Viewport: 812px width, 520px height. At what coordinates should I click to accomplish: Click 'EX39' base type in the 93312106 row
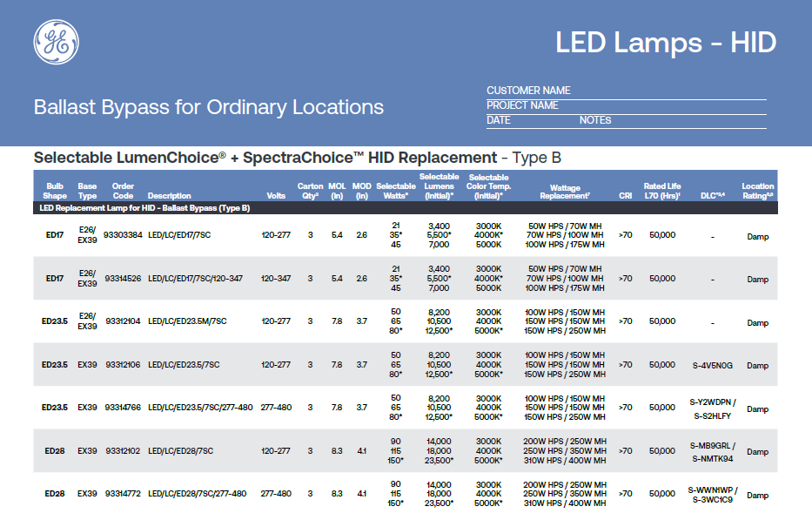tap(87, 365)
